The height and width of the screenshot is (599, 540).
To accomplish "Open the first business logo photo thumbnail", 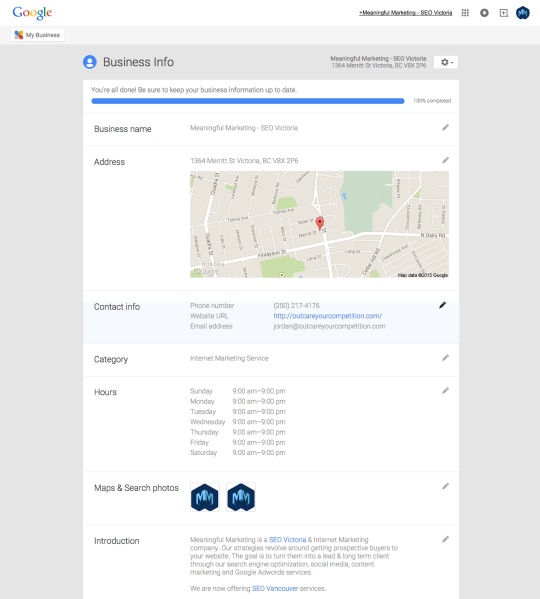I will coord(205,497).
